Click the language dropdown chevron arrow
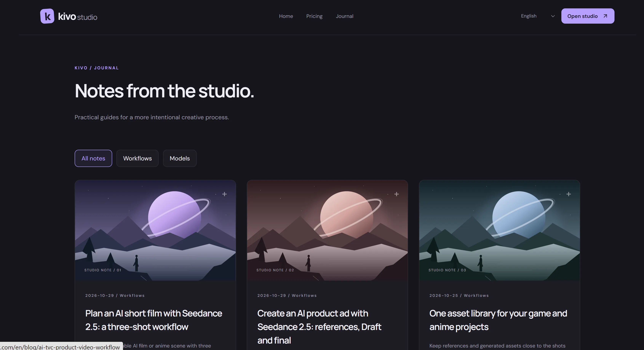Viewport: 644px width, 350px height. click(x=553, y=16)
